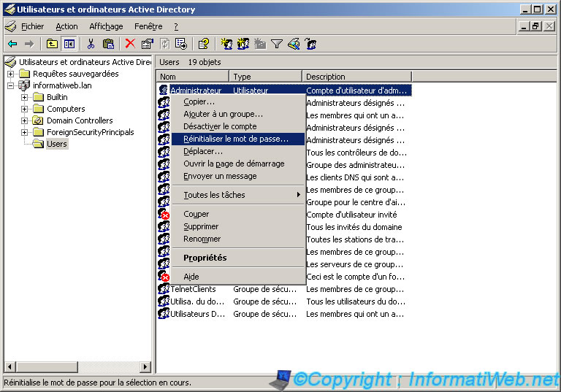Click the red Delete X icon

pyautogui.click(x=130, y=44)
